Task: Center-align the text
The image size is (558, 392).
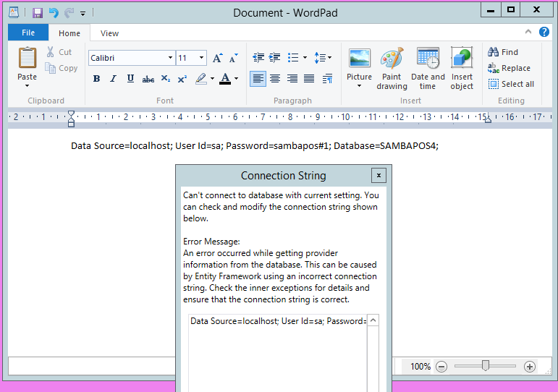Action: tap(275, 79)
